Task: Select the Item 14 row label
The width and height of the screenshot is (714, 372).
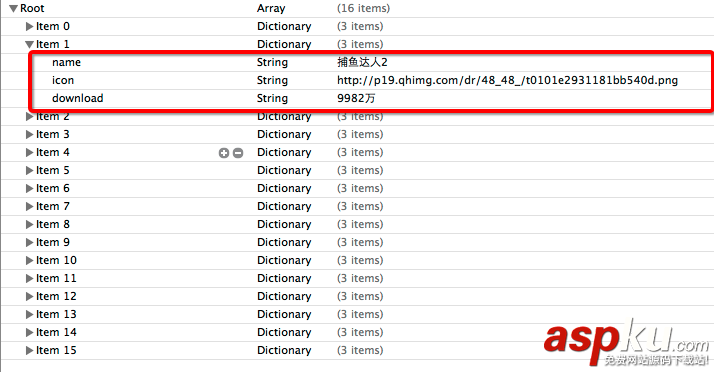Action: 56,332
